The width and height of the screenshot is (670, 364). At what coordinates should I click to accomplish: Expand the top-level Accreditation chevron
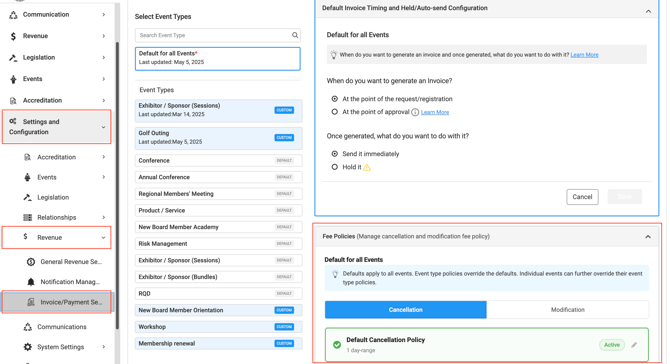tap(104, 100)
